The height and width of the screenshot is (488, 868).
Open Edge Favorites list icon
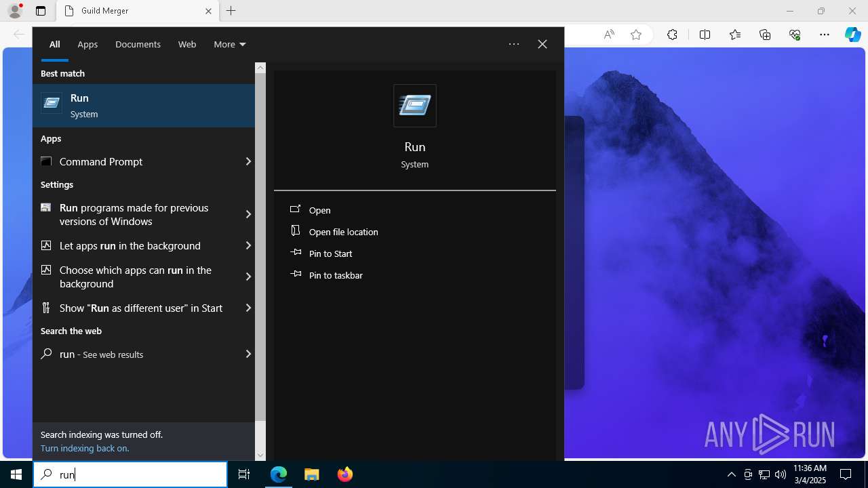coord(735,35)
